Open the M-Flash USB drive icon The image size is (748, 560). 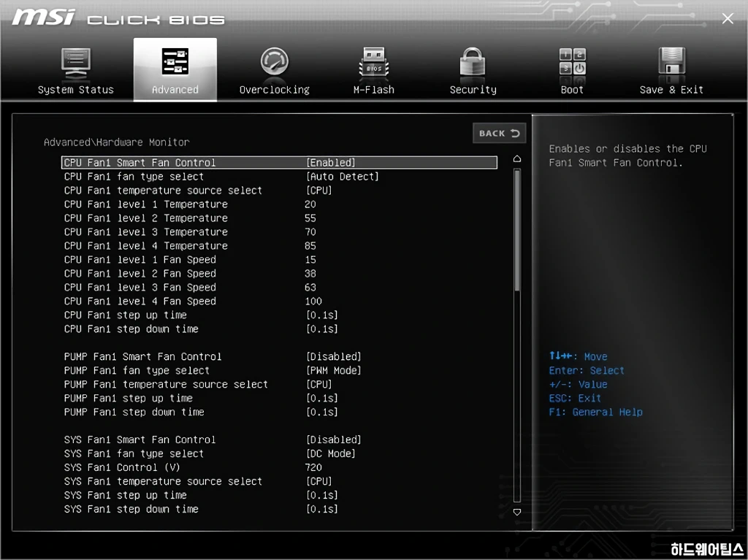tap(373, 62)
